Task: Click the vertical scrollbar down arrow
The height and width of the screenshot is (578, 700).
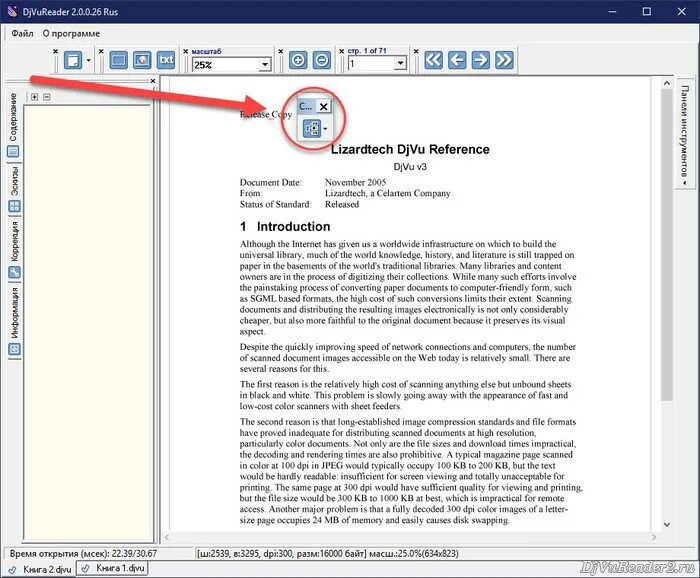Action: 667,524
